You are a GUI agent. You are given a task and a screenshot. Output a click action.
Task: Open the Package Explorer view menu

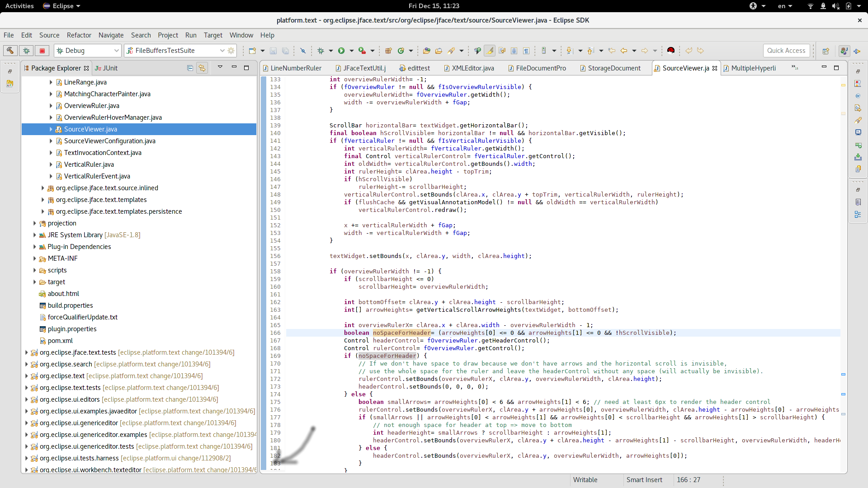[x=220, y=67]
